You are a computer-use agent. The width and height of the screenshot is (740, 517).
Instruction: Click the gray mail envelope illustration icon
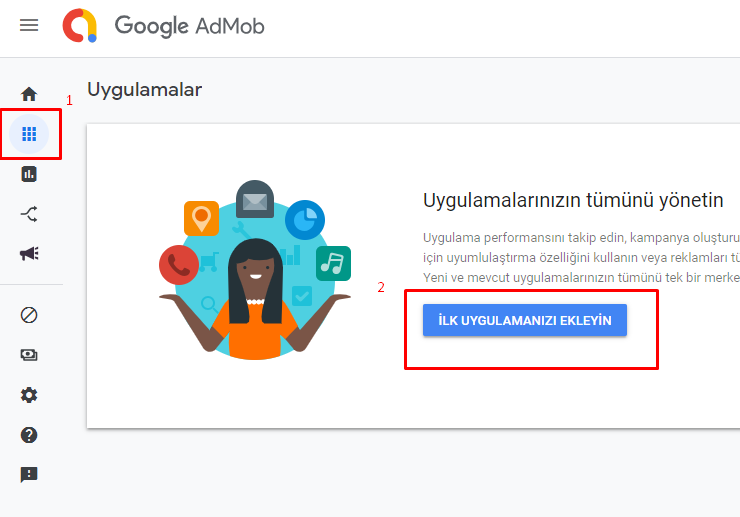click(255, 199)
